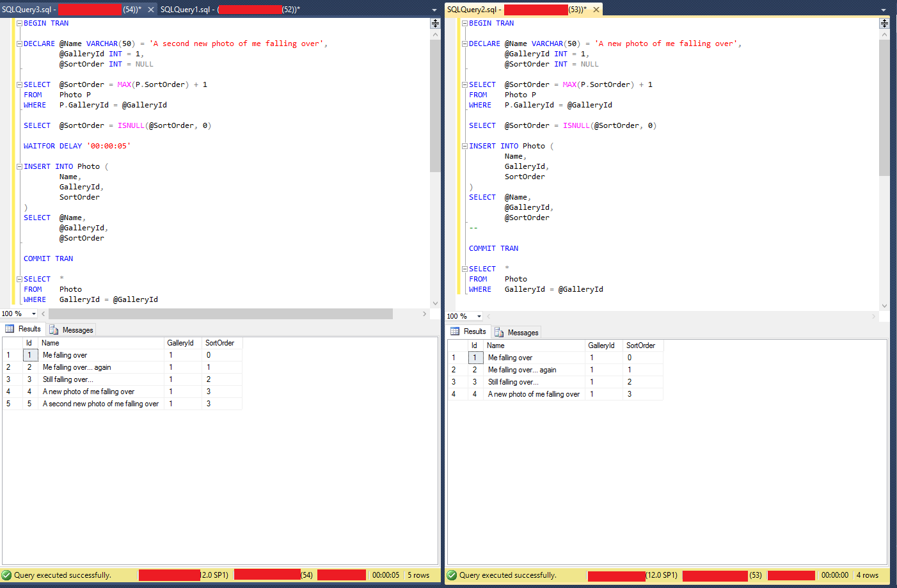Image resolution: width=897 pixels, height=588 pixels.
Task: Click the split editor icon in left pane
Action: click(435, 23)
